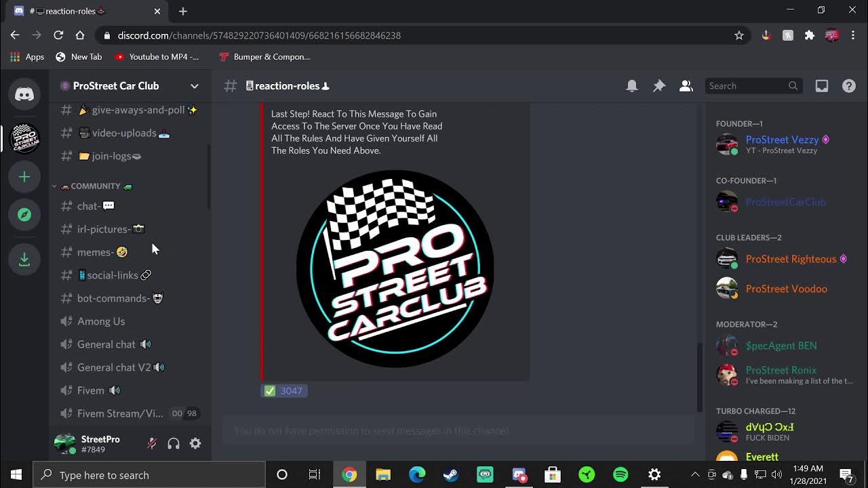
Task: Open the Windows Start menu
Action: (x=16, y=474)
